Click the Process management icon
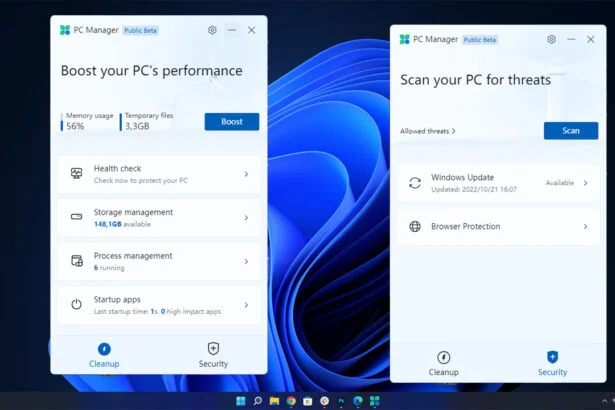This screenshot has width=615, height=410. (77, 261)
